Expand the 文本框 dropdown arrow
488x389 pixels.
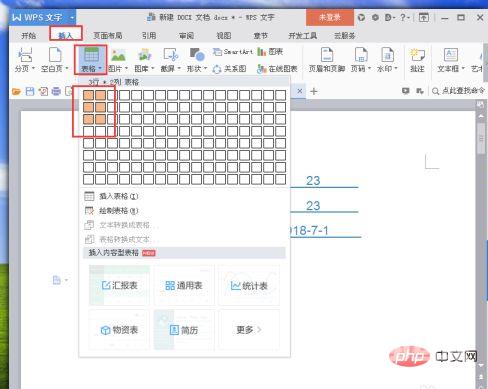[x=463, y=68]
